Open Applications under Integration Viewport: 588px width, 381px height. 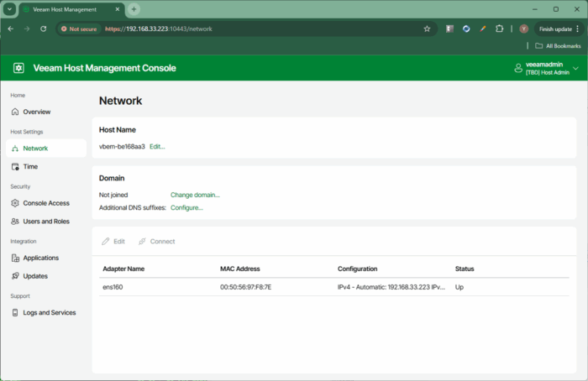coord(35,258)
